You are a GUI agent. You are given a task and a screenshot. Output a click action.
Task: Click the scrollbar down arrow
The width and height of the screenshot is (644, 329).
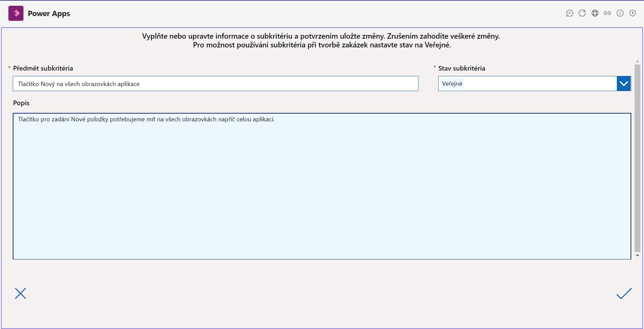[x=637, y=256]
